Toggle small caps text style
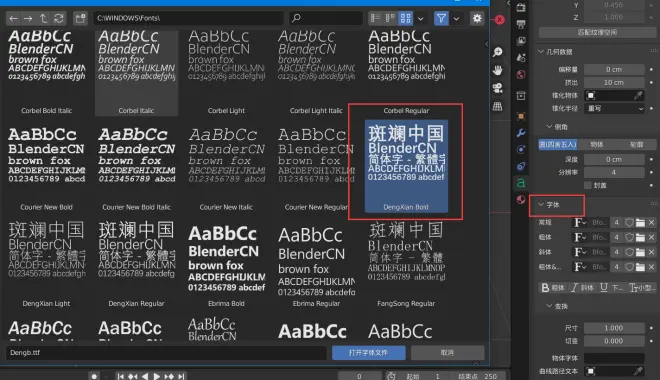 tap(641, 288)
